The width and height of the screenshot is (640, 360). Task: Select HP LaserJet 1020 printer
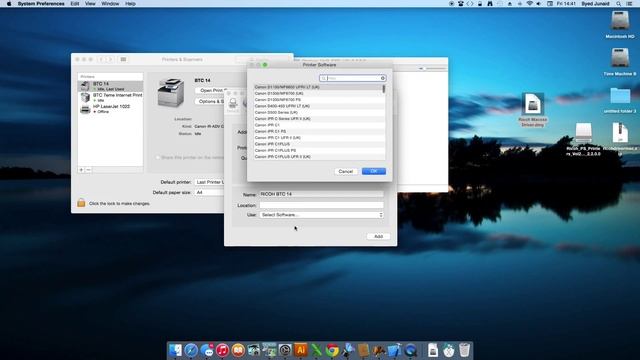click(x=110, y=109)
